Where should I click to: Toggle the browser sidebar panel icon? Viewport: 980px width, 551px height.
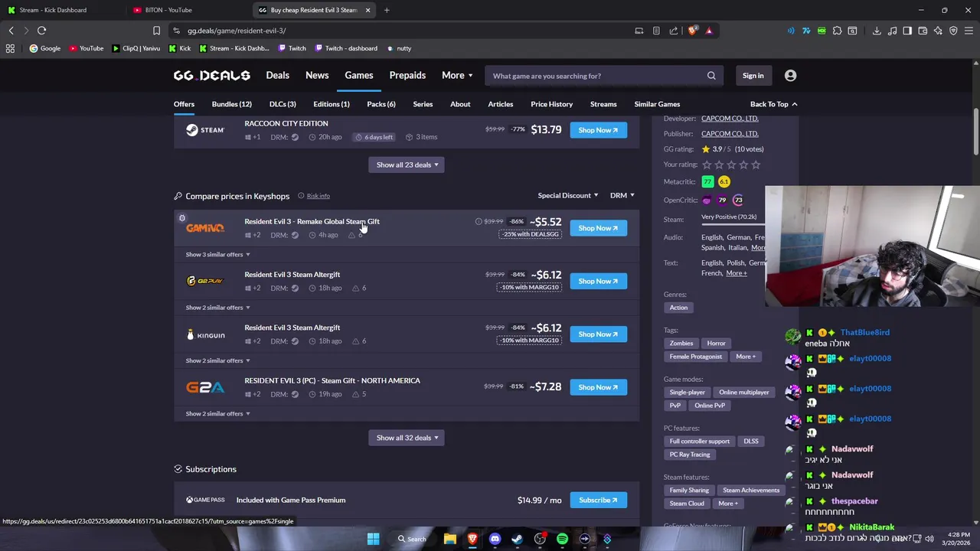pos(907,31)
